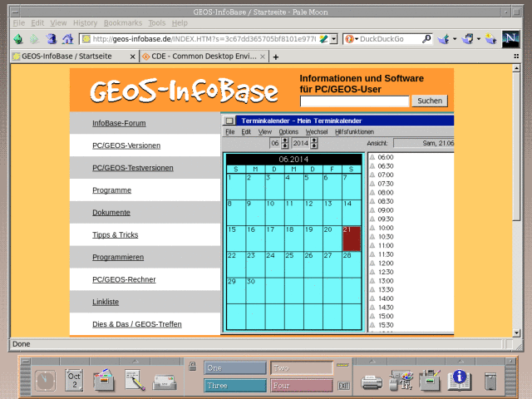Click the pencil icon in address bar
The height and width of the screenshot is (399, 532).
coord(323,39)
